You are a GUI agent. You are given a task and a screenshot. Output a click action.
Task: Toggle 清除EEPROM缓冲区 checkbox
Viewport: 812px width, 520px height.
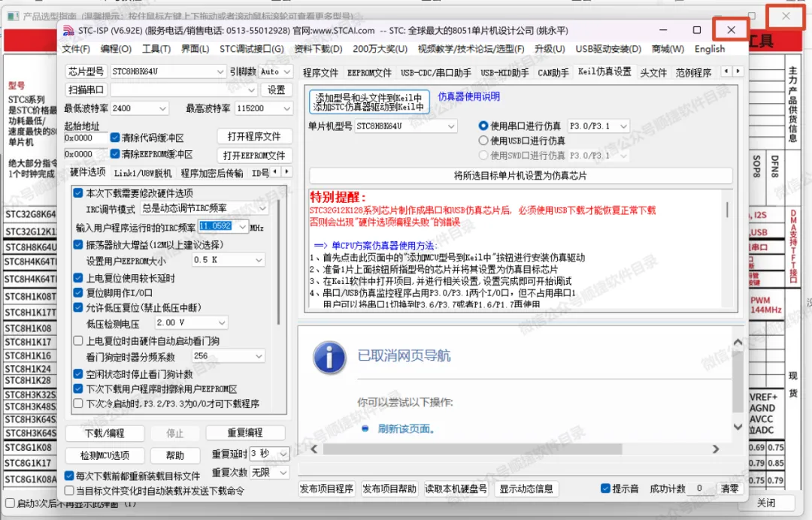click(x=115, y=154)
